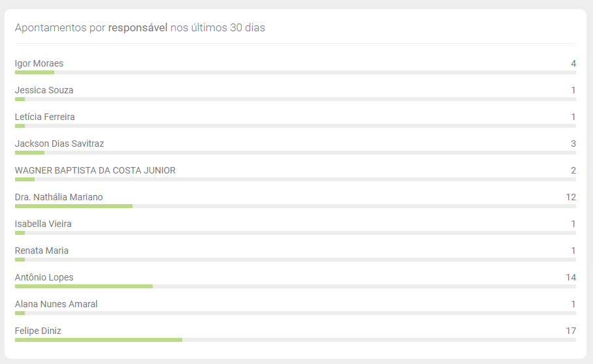Click Felipe Diniz's green progress bar

[98, 340]
